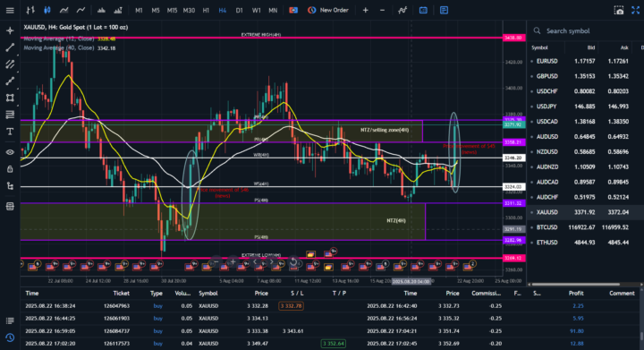Screen dimensions: 644x350
Task: Switch timeframe to W1
Action: [x=257, y=10]
